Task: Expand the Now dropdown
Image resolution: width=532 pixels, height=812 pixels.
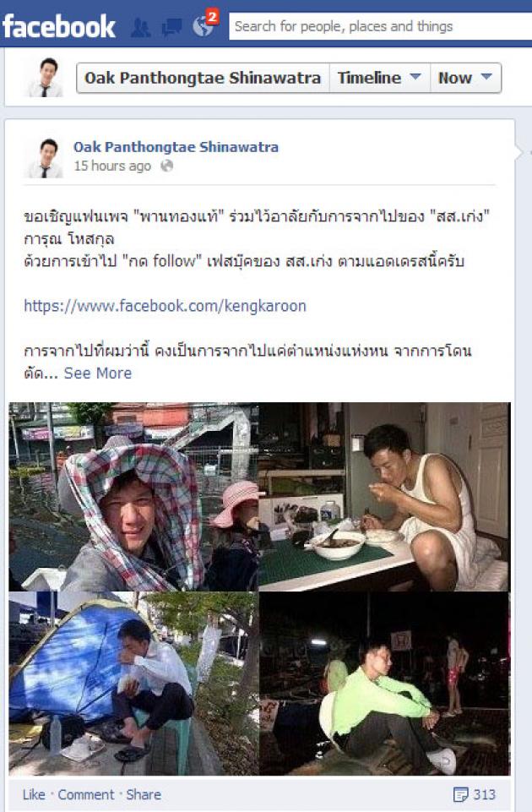Action: pos(465,78)
